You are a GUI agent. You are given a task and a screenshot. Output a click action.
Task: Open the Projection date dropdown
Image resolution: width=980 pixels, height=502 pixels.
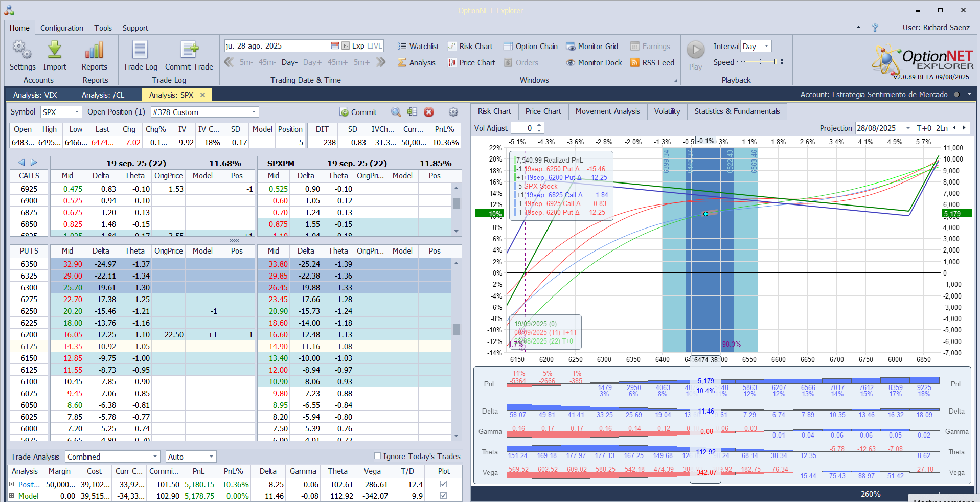click(x=908, y=128)
